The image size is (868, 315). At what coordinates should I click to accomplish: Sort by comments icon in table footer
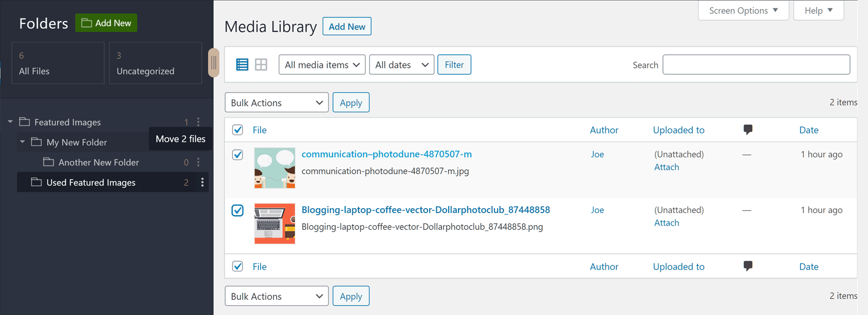pyautogui.click(x=748, y=266)
